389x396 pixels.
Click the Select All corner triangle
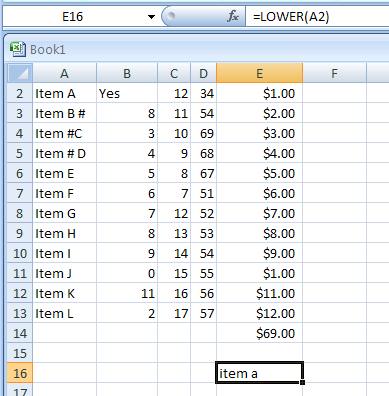coord(20,73)
